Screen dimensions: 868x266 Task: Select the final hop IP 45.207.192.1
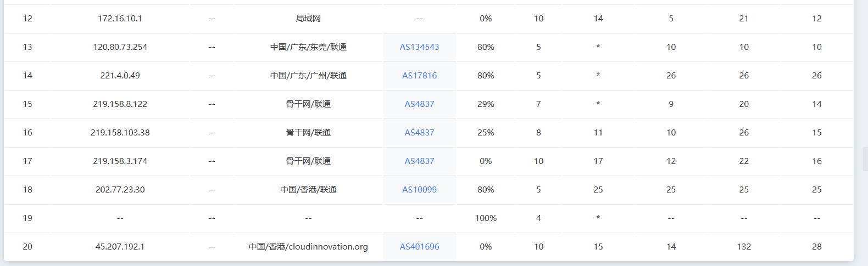(x=120, y=247)
